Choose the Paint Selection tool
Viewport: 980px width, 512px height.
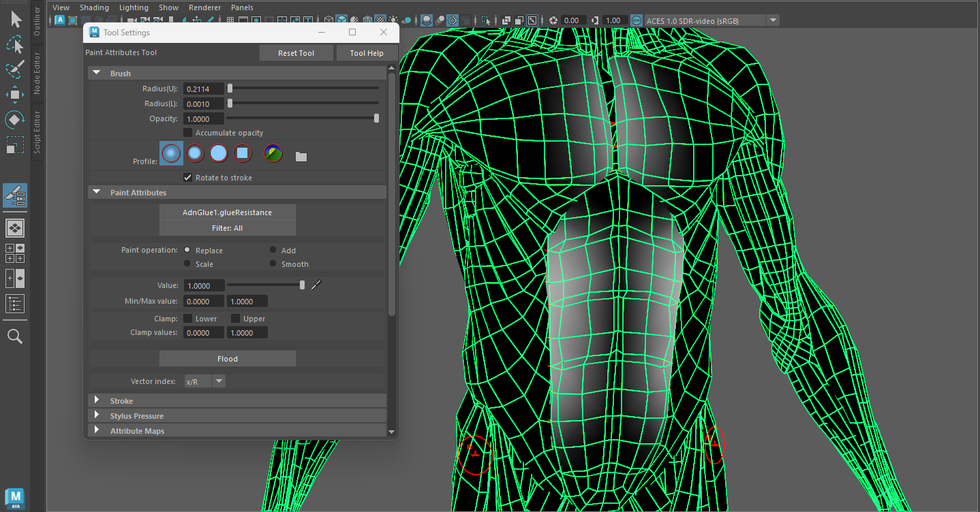click(x=15, y=69)
